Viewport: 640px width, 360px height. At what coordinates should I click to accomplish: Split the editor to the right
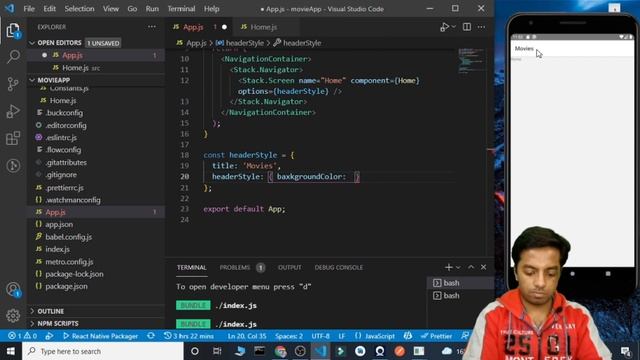point(467,27)
